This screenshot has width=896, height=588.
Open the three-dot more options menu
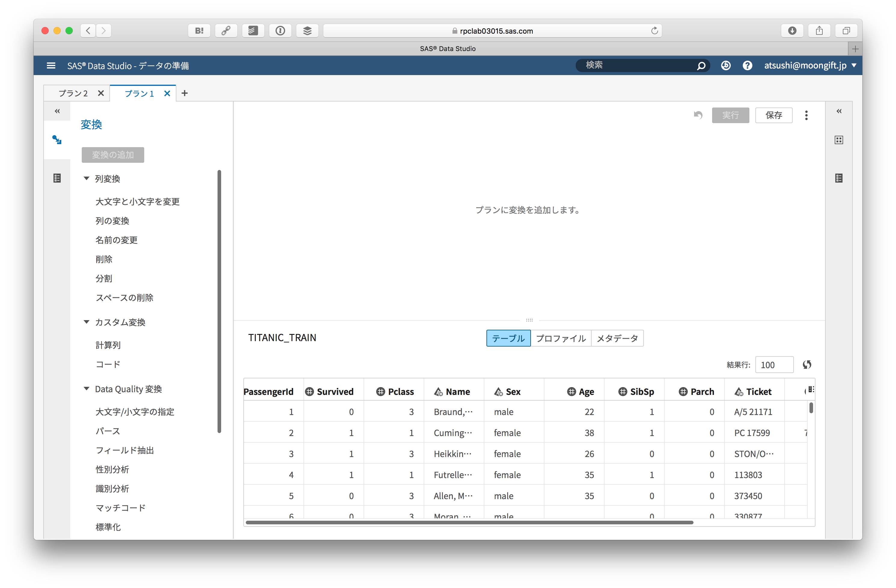(x=806, y=115)
